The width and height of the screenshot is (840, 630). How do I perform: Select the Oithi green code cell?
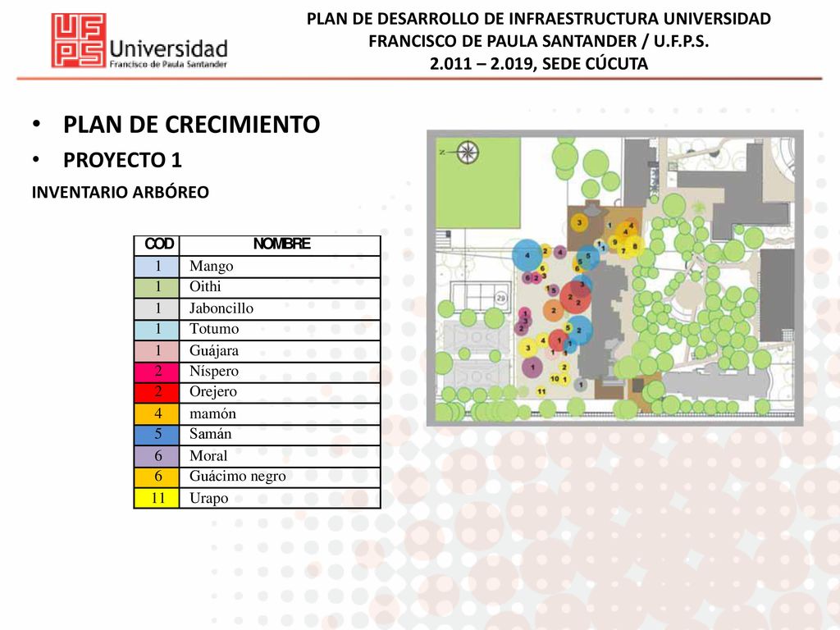click(157, 287)
